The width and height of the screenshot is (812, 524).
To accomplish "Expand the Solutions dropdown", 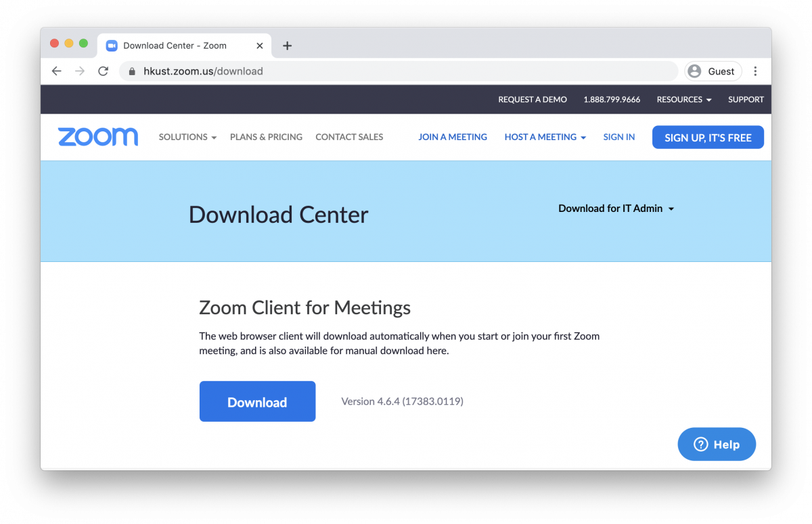I will click(x=187, y=137).
